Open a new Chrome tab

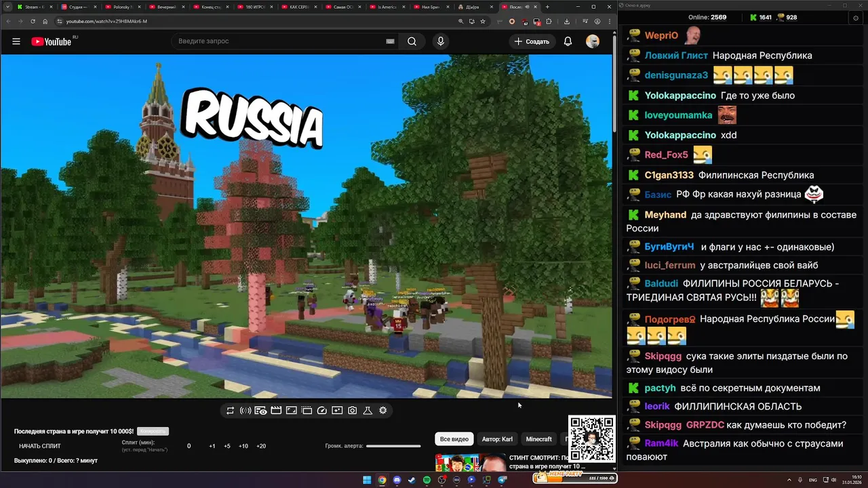[x=547, y=7]
